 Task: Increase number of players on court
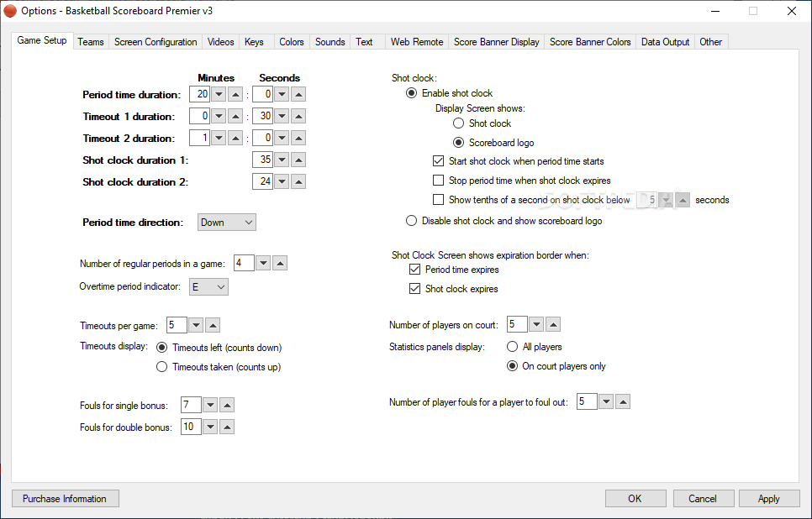[553, 324]
